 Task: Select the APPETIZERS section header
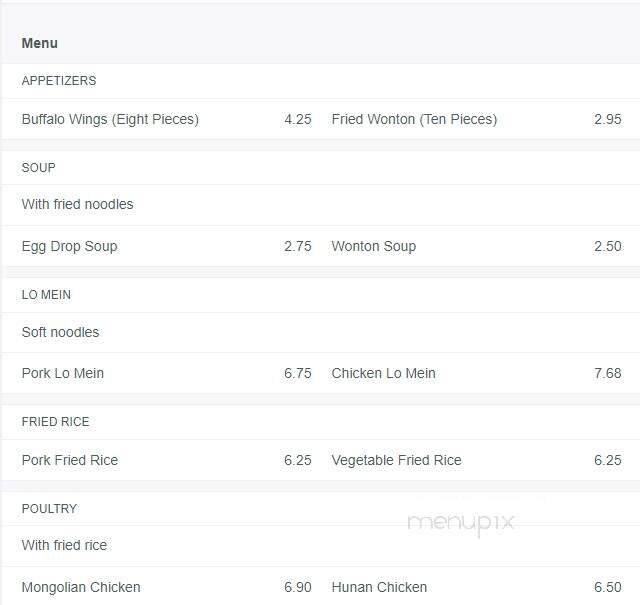[x=59, y=81]
